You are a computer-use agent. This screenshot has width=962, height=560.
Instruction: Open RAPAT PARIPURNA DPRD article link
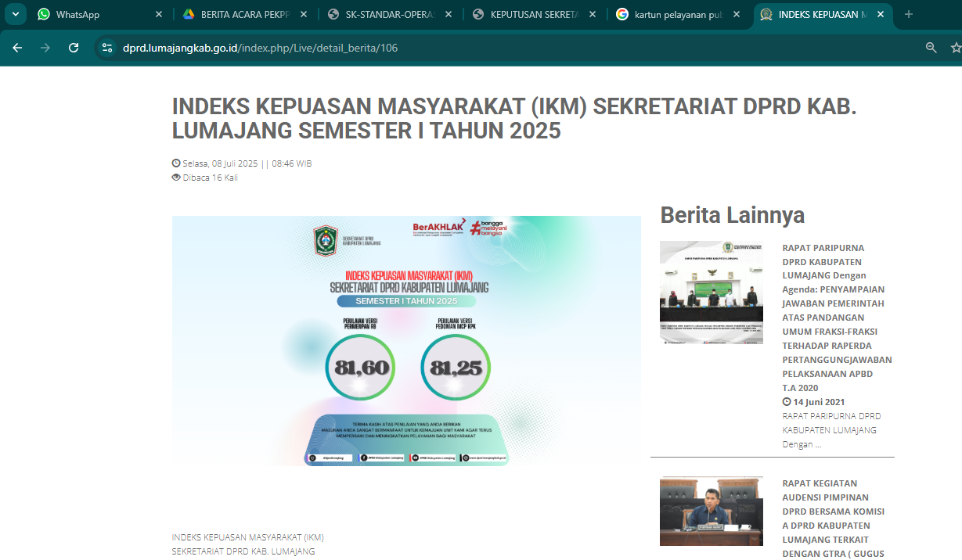[x=836, y=318]
